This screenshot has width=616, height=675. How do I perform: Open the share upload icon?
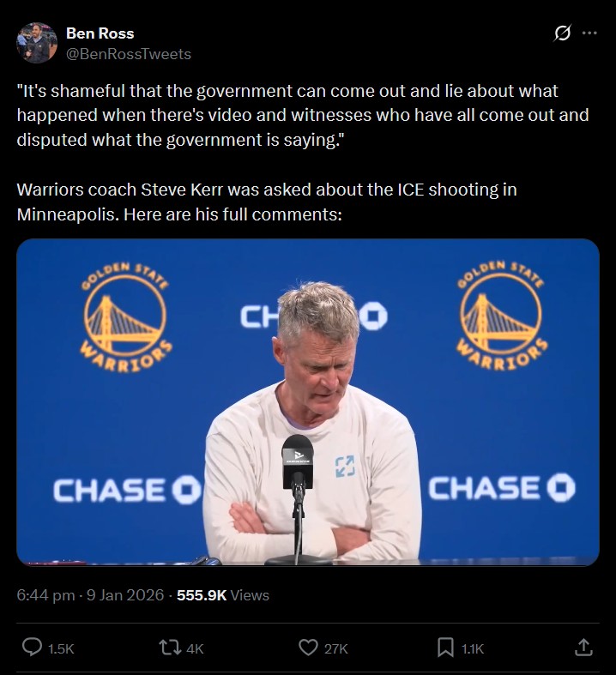point(583,647)
